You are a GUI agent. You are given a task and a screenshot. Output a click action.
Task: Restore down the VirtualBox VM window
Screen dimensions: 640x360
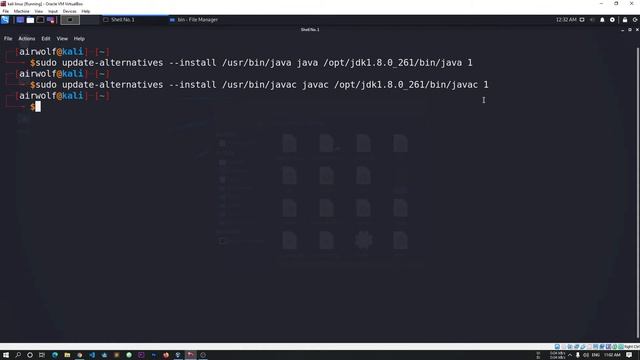point(616,4)
